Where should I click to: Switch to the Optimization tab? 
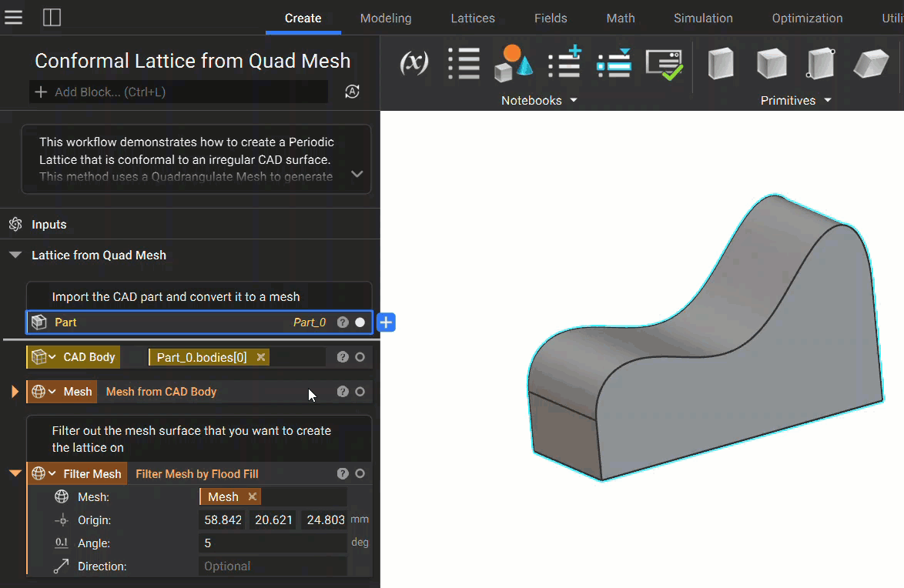click(x=807, y=18)
